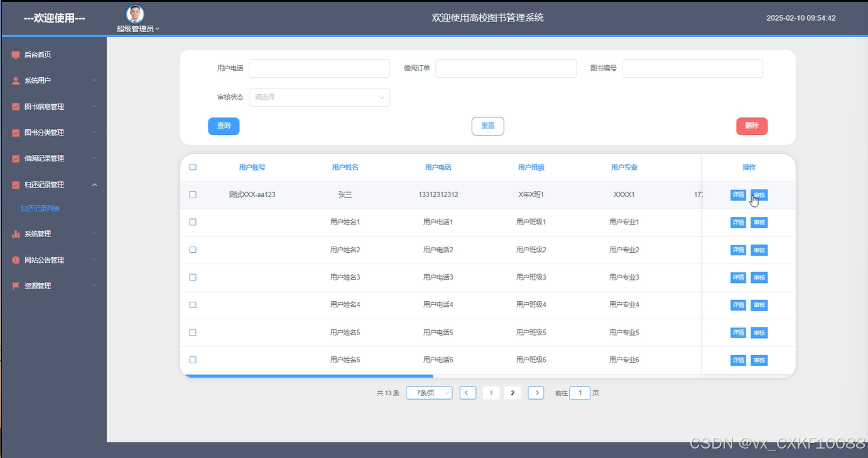Screen dimensions: 868x458
Task: Click the 网站公告管理 alert icon
Action: tap(16, 260)
